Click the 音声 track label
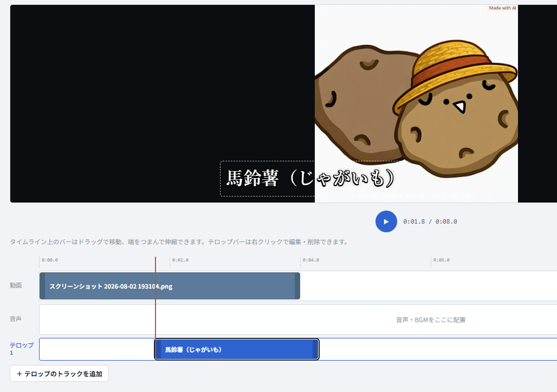Viewport: 557px width, 392px height. pyautogui.click(x=16, y=319)
